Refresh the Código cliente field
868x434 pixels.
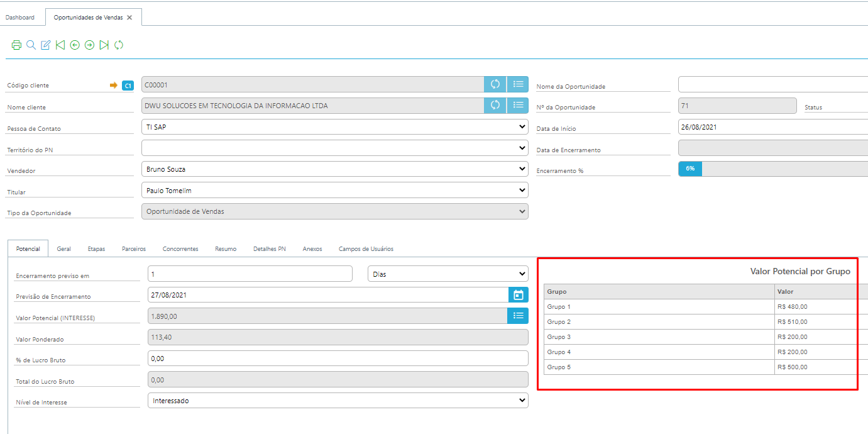click(495, 84)
